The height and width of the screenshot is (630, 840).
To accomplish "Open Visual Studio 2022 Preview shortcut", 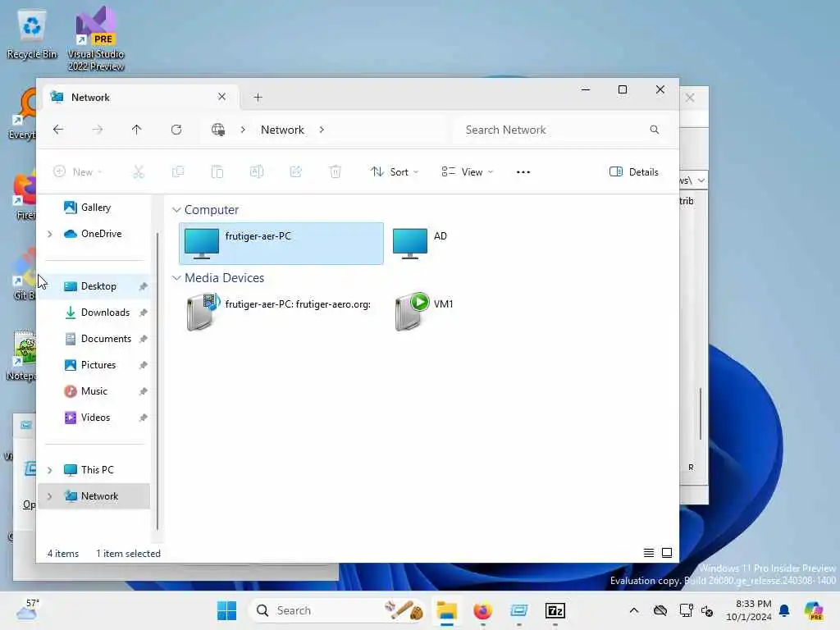I will click(96, 39).
